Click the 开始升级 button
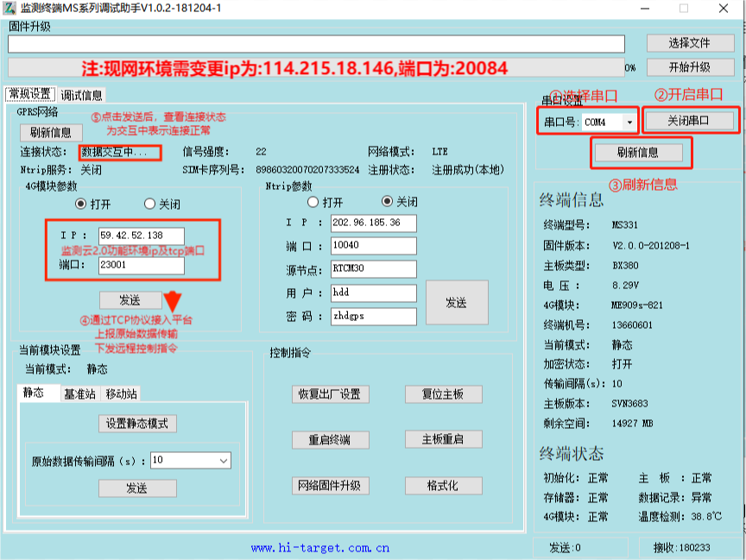The image size is (746, 560). point(689,67)
